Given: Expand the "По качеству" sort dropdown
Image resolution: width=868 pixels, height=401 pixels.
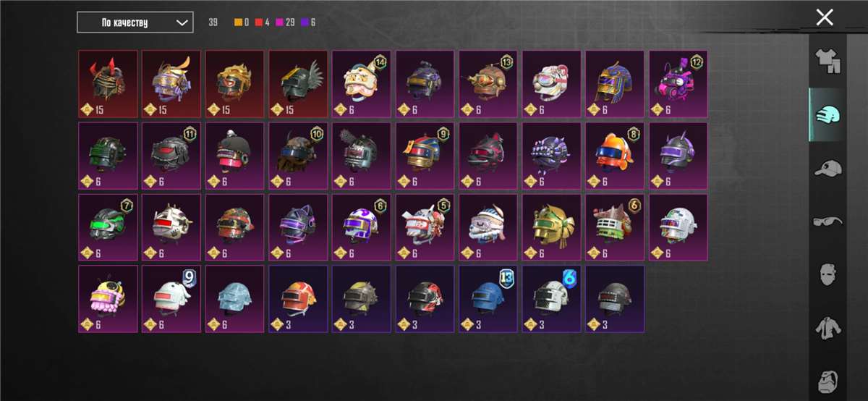Looking at the screenshot, I should (135, 22).
